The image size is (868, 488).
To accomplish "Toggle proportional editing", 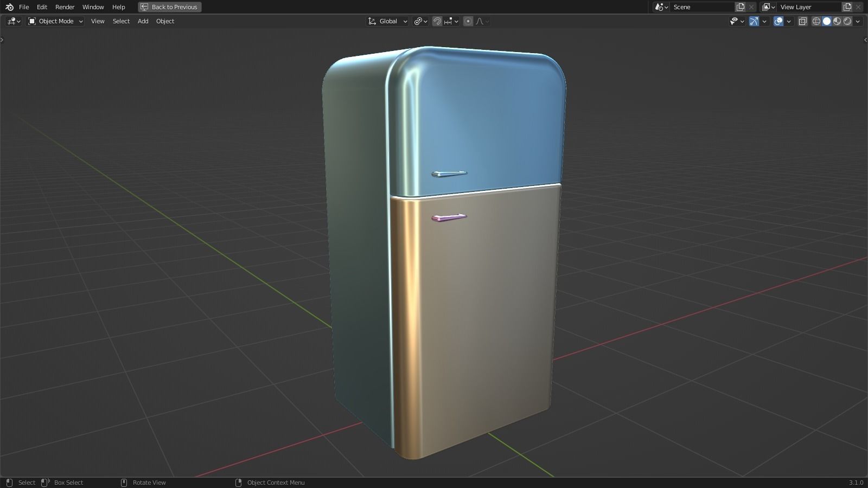I will 468,21.
